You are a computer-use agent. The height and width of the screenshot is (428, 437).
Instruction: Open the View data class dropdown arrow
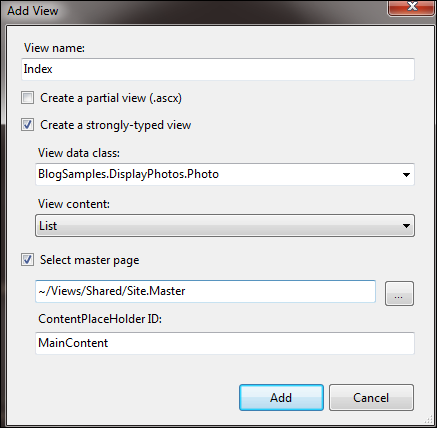(406, 174)
